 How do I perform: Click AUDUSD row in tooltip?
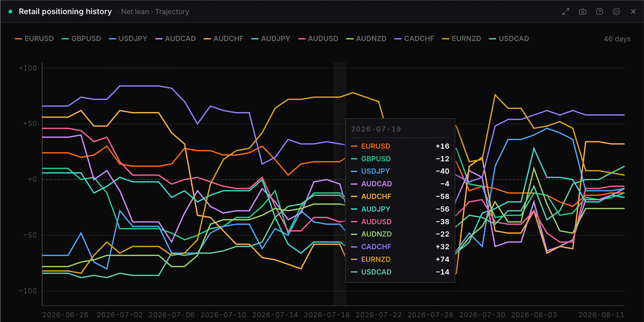click(400, 222)
